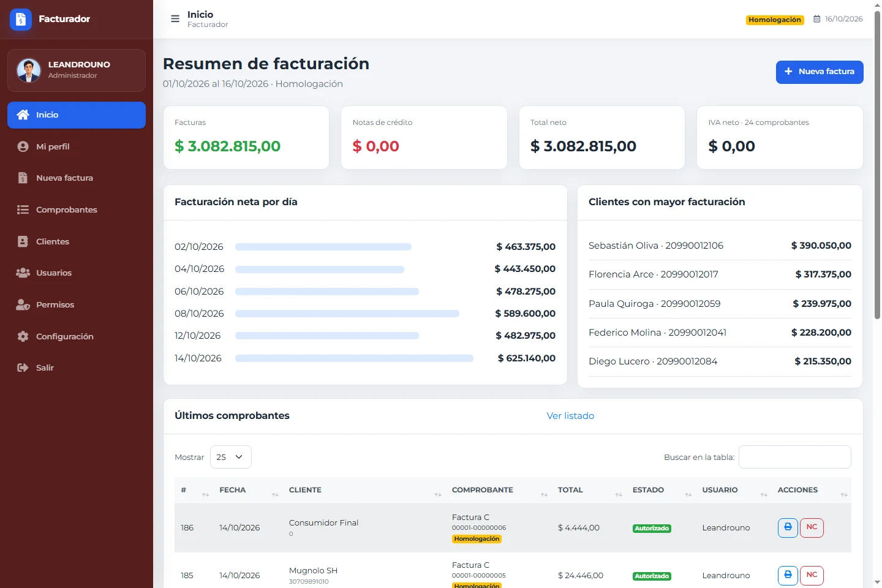Image resolution: width=882 pixels, height=588 pixels.
Task: Select Clientes in the sidebar
Action: point(77,241)
